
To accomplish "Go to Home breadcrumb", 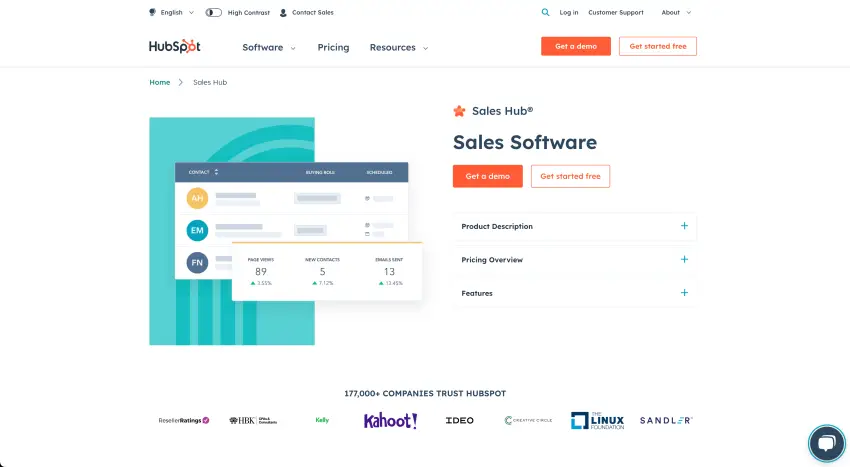I will pyautogui.click(x=160, y=82).
